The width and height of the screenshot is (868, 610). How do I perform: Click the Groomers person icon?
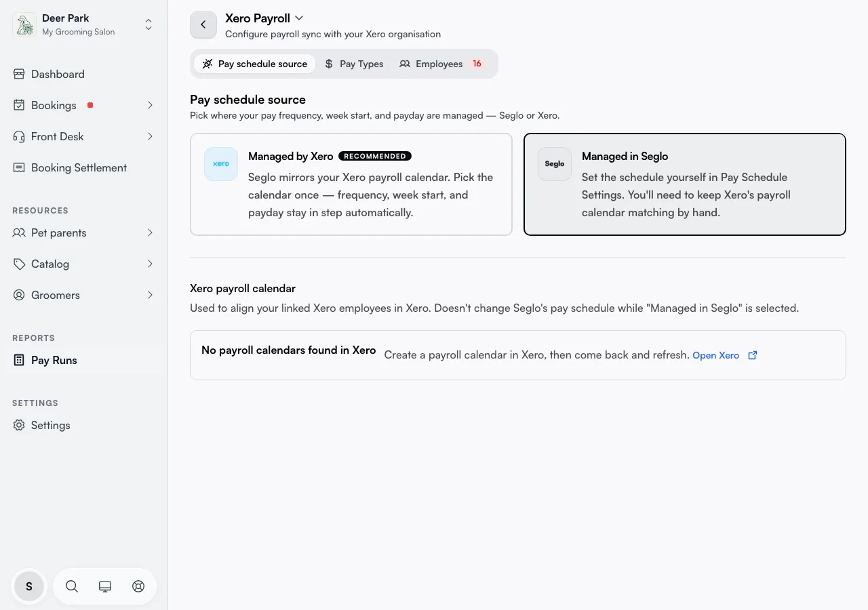coord(19,295)
